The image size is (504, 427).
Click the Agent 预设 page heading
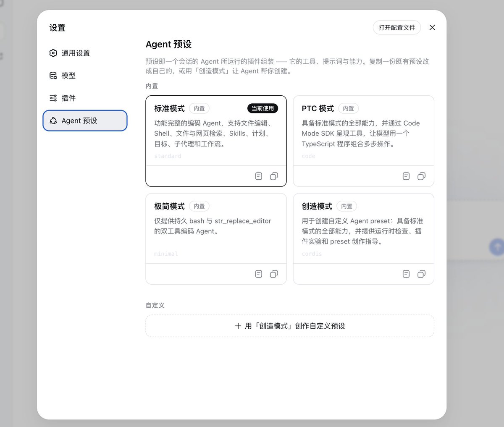169,44
